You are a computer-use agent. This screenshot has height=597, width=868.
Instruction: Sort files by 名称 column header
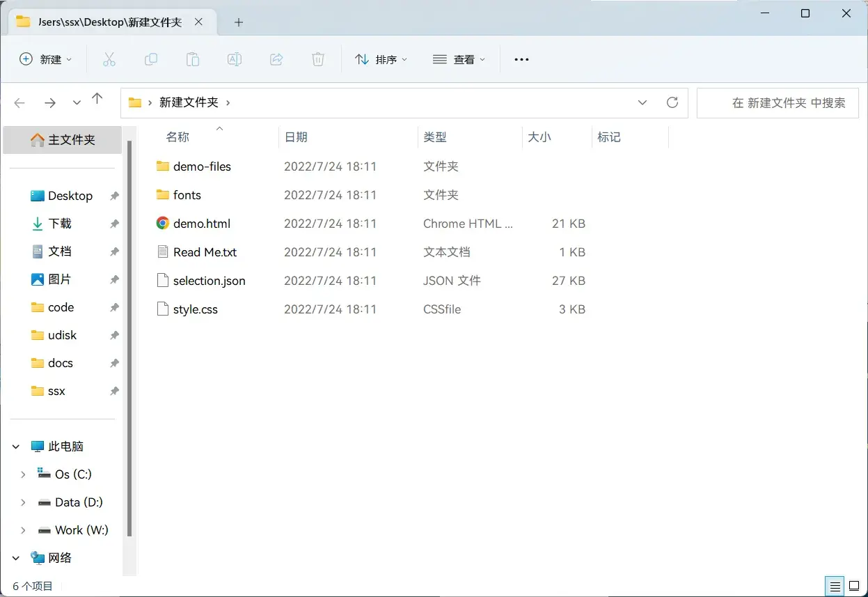(178, 137)
